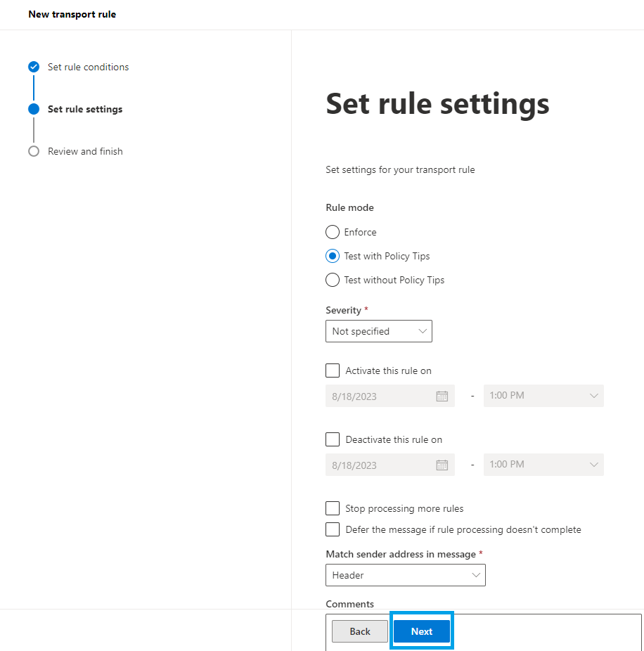The height and width of the screenshot is (651, 644).
Task: Select Test with Policy Tips option
Action: point(332,256)
